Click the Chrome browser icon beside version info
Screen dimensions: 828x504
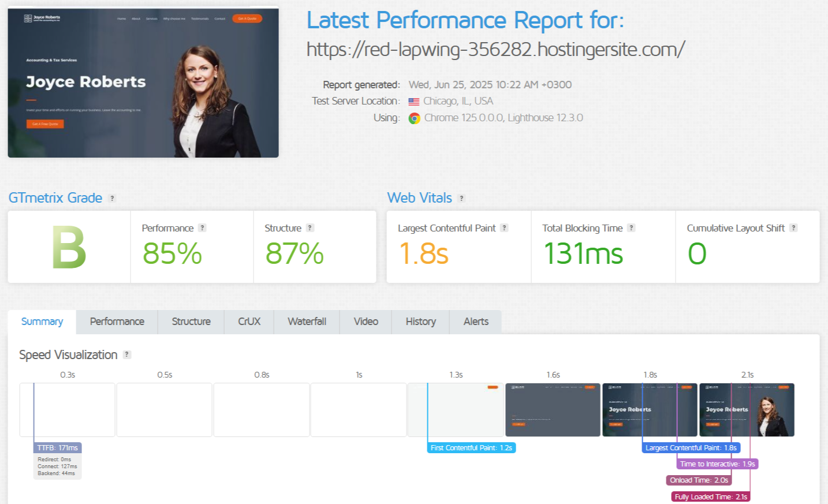point(414,118)
